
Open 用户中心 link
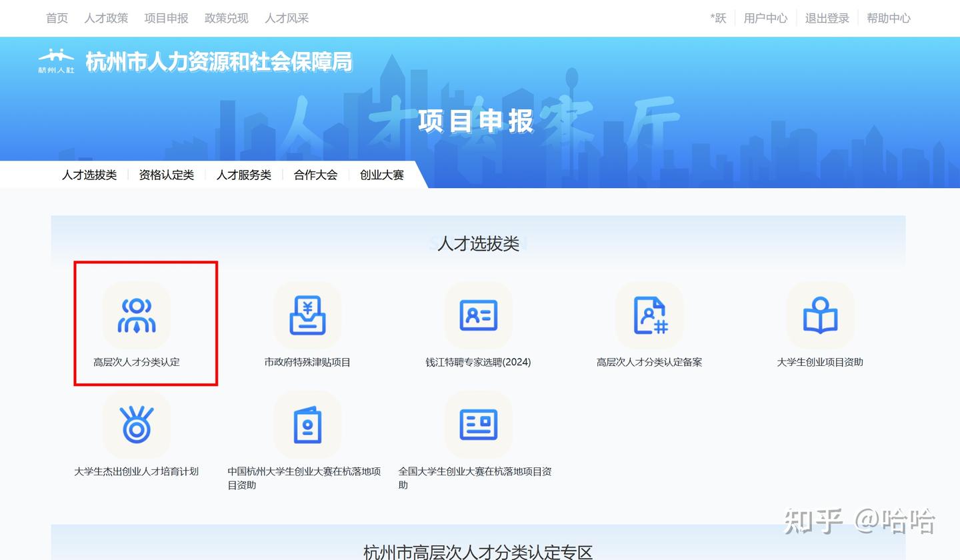click(x=765, y=18)
